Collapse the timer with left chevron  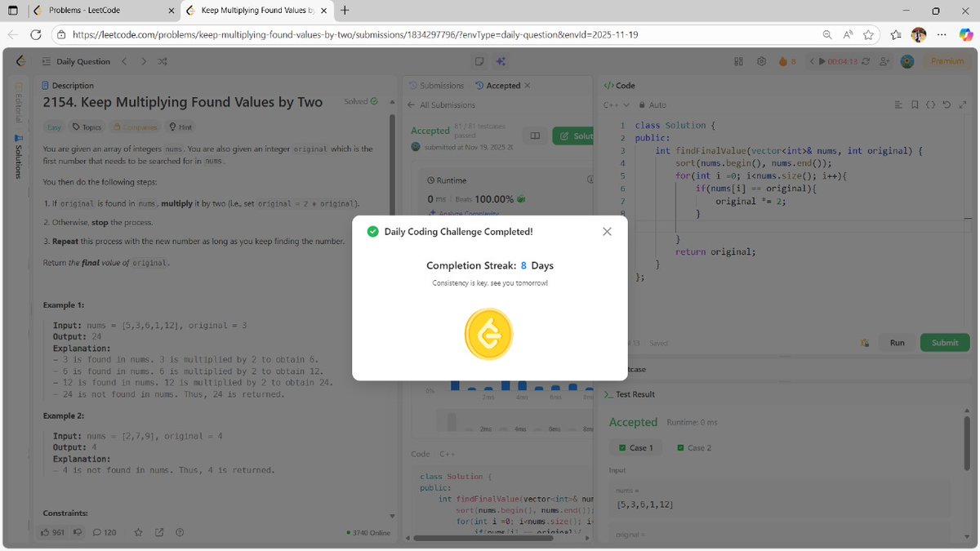coord(812,61)
